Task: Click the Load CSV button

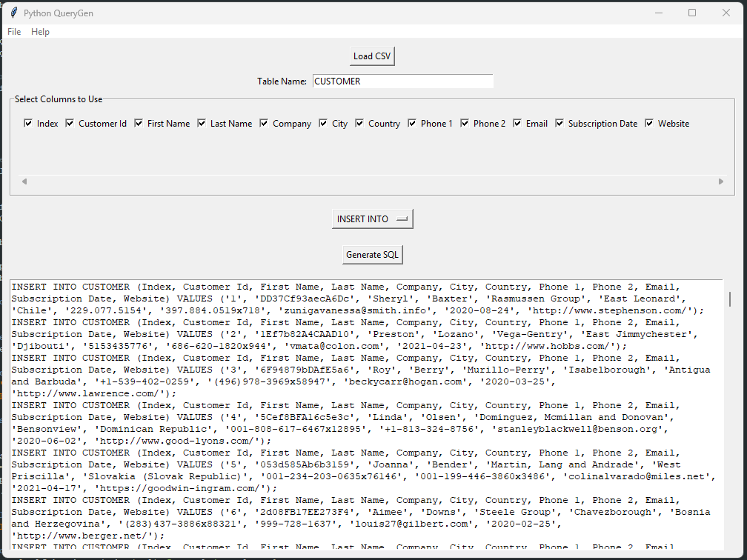Action: [x=372, y=56]
